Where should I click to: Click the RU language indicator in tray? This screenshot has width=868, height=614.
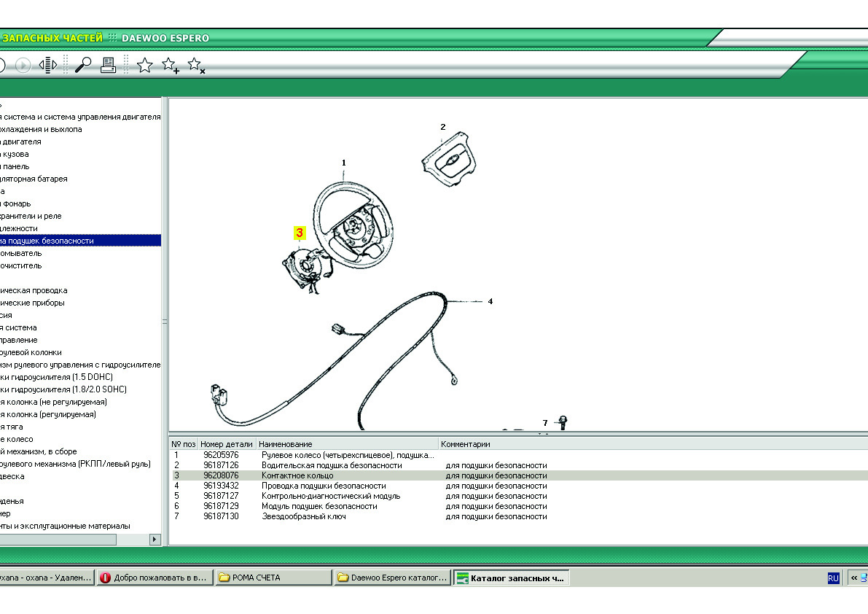(x=833, y=578)
